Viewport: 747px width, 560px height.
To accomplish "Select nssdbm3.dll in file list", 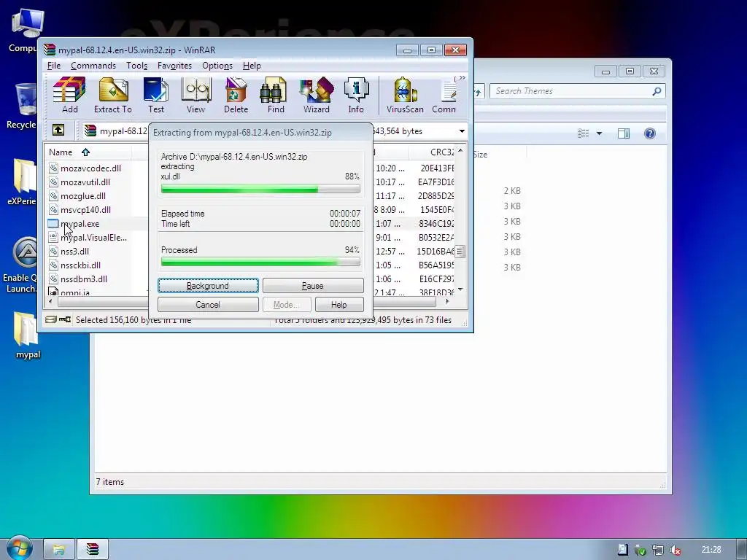I will pyautogui.click(x=84, y=279).
